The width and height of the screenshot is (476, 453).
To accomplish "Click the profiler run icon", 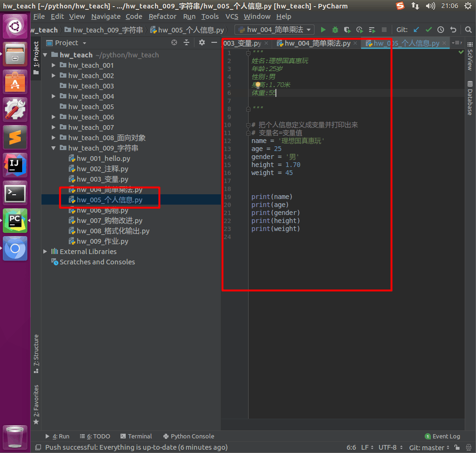I will pos(360,30).
